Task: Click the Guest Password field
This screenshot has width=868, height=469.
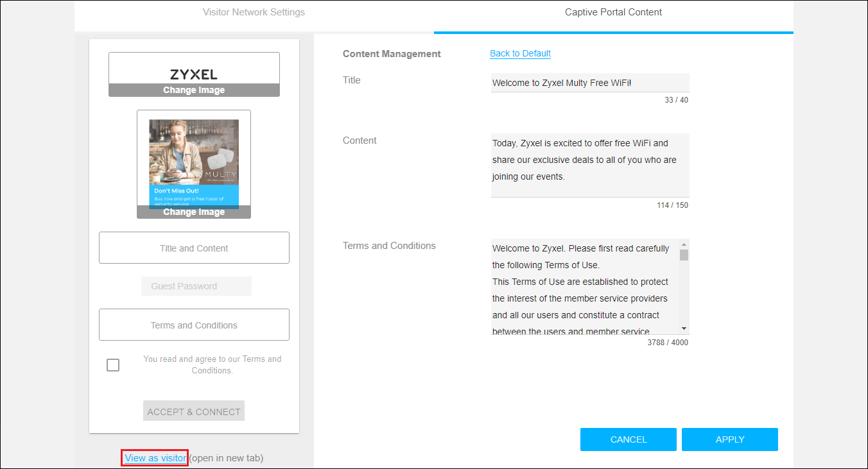Action: [196, 286]
